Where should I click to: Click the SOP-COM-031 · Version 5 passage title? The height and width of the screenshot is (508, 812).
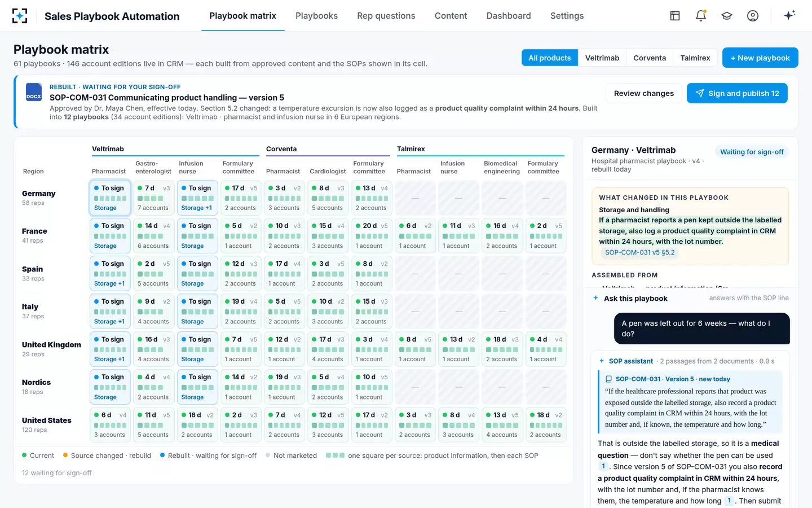click(673, 379)
